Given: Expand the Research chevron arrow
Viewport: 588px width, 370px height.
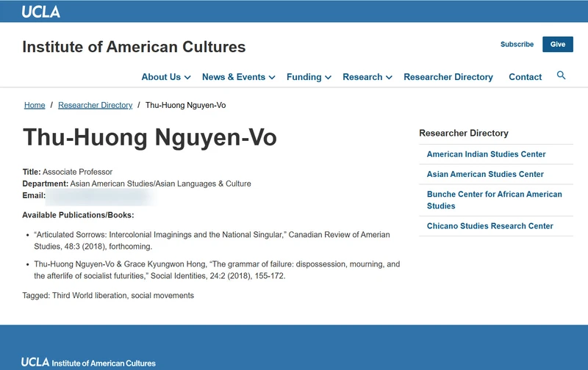Looking at the screenshot, I should pyautogui.click(x=389, y=78).
